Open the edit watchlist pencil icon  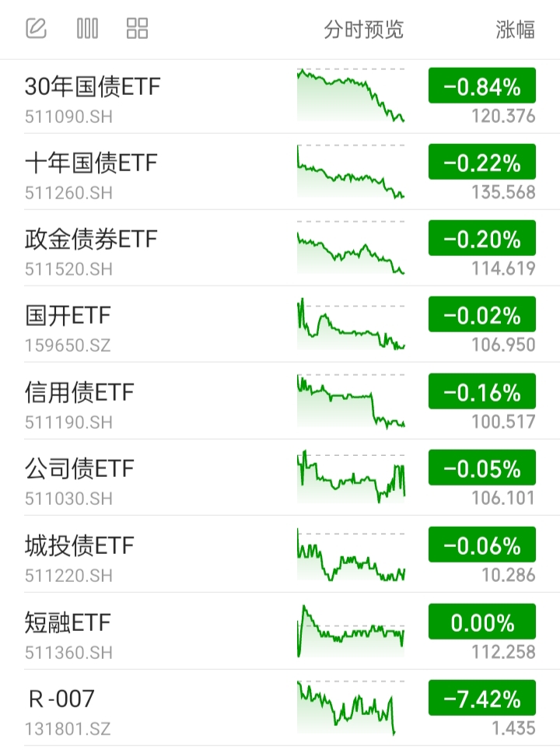pyautogui.click(x=36, y=28)
